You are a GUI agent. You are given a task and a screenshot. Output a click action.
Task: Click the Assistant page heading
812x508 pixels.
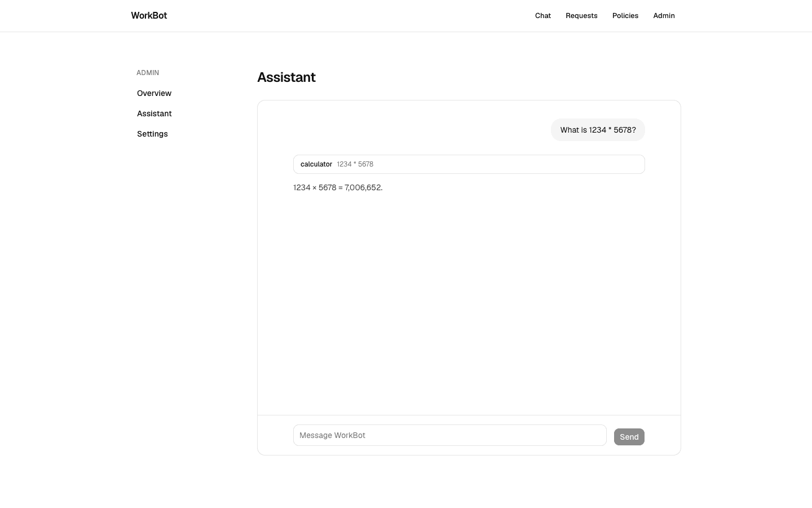[x=286, y=77]
